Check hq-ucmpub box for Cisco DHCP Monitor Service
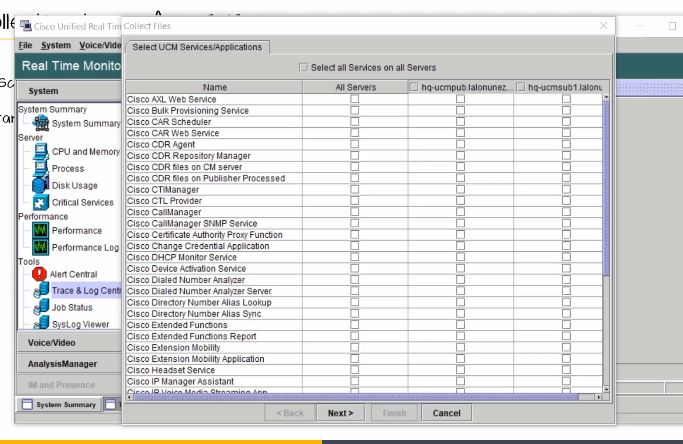 [x=460, y=257]
